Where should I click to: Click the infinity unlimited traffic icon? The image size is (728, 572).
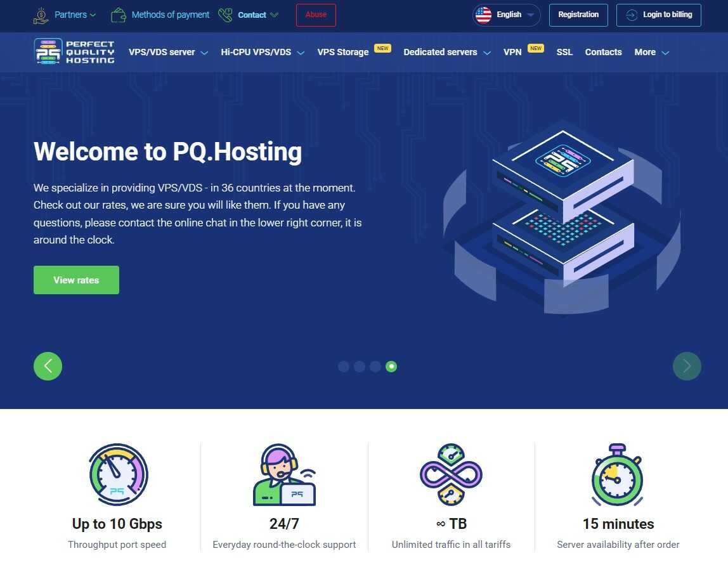451,474
